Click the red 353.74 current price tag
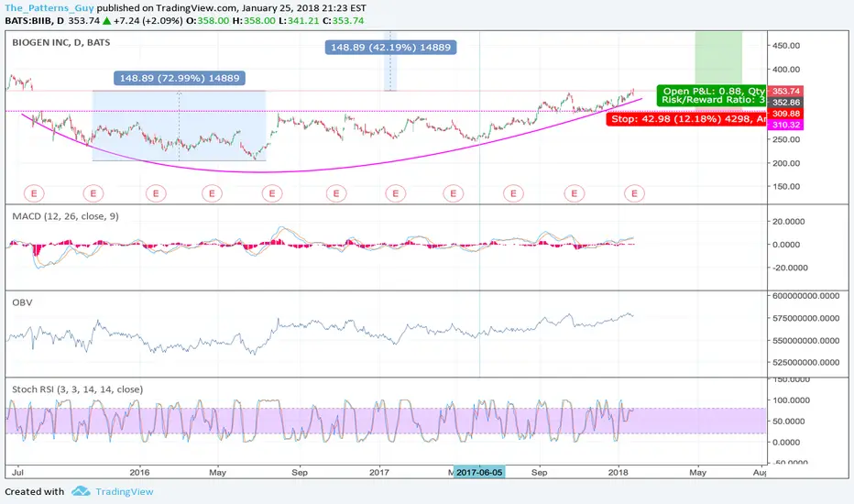Image resolution: width=854 pixels, height=504 pixels. pos(785,91)
